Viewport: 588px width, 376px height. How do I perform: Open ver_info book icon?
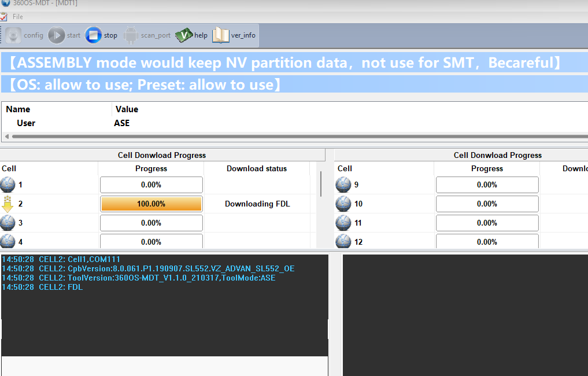click(220, 35)
